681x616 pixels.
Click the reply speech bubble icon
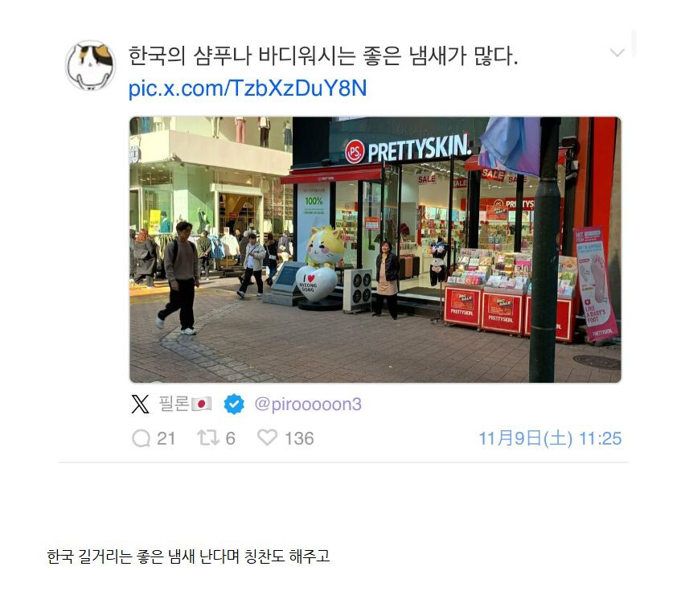pos(141,438)
